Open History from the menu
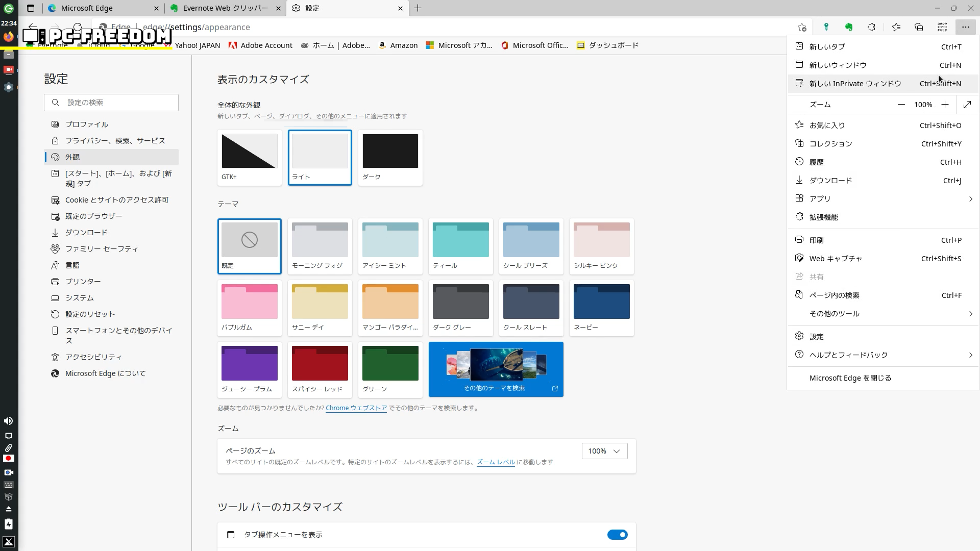 click(817, 162)
